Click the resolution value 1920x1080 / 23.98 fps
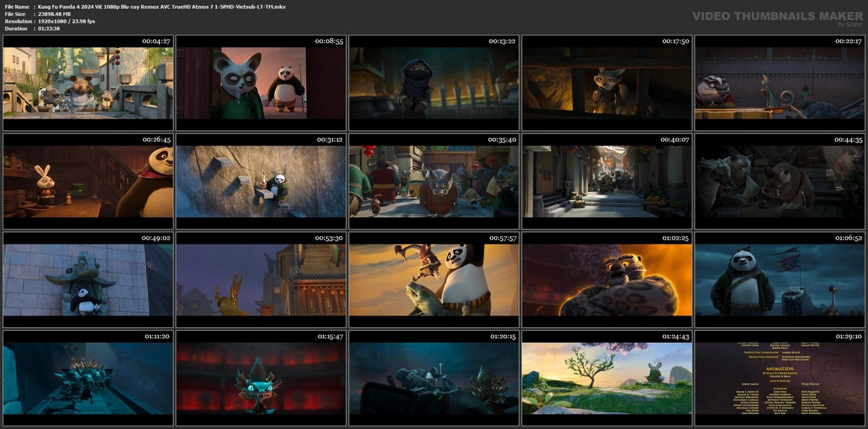This screenshot has width=868, height=429. click(x=66, y=21)
